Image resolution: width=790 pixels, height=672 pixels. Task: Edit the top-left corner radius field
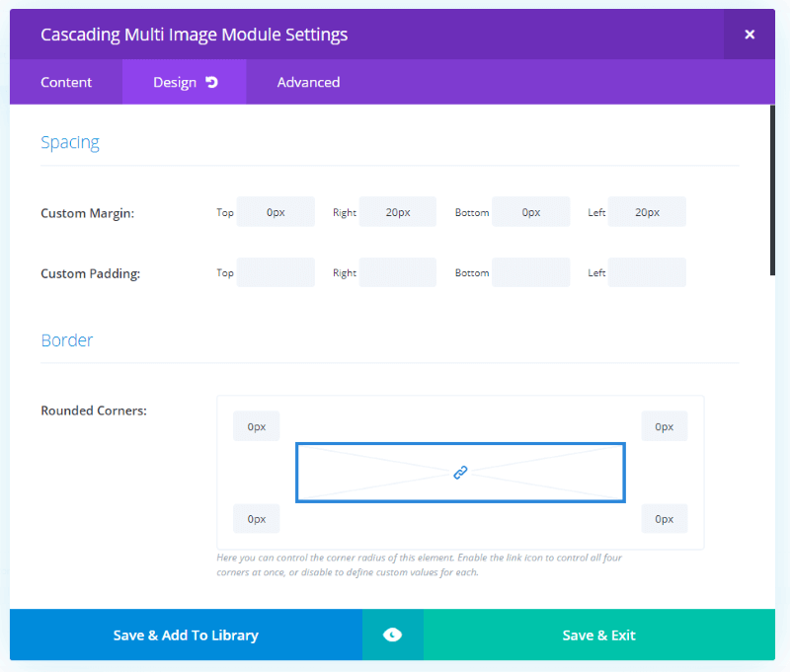257,426
